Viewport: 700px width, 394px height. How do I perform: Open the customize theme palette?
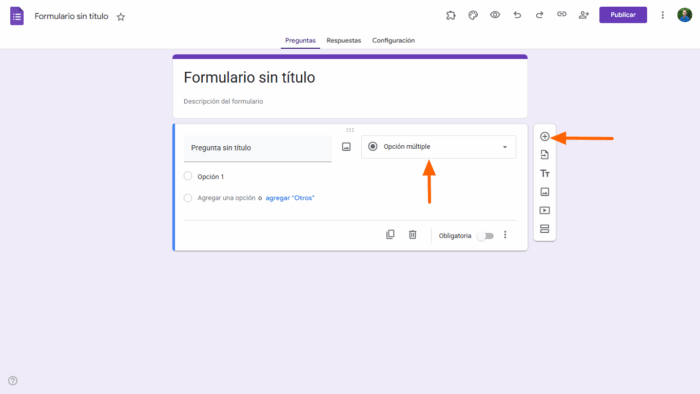point(473,15)
